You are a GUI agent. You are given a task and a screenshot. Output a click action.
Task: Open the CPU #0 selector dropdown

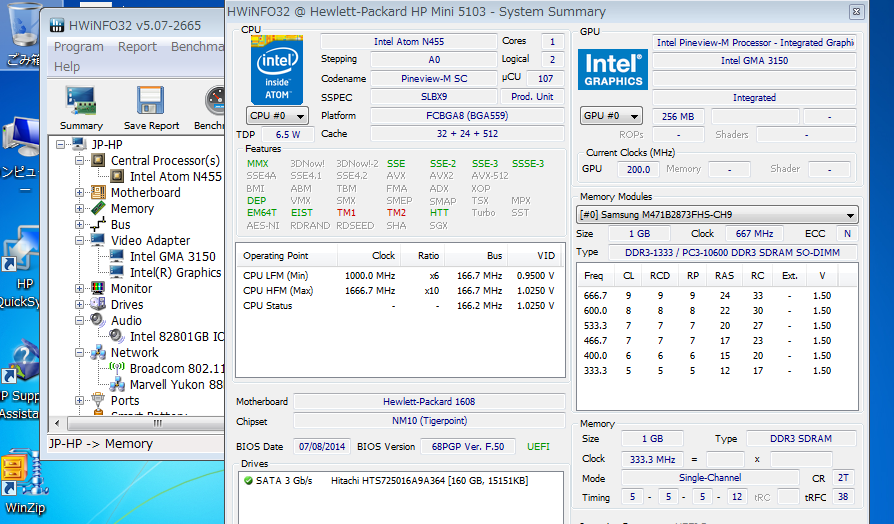(278, 116)
